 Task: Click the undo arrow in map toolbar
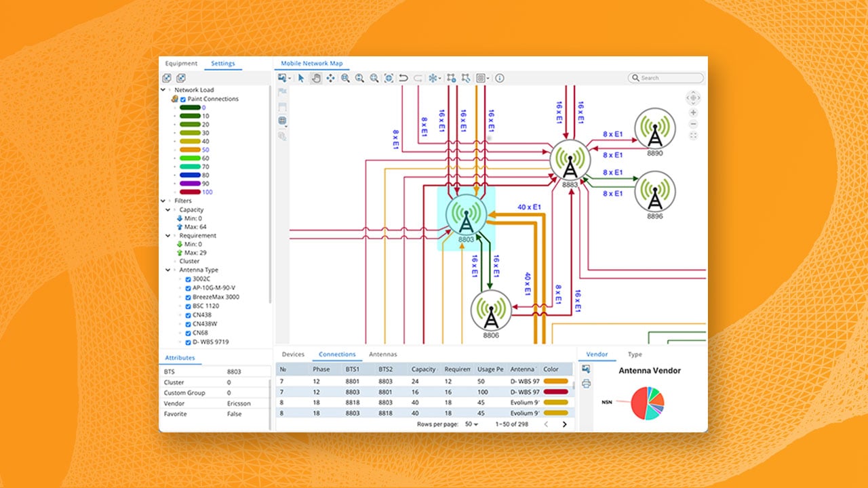403,78
